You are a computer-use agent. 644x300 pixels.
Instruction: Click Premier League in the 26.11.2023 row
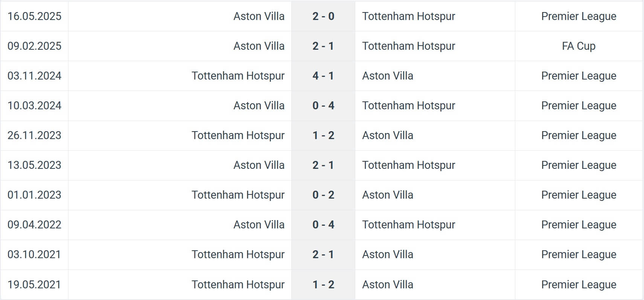579,135
